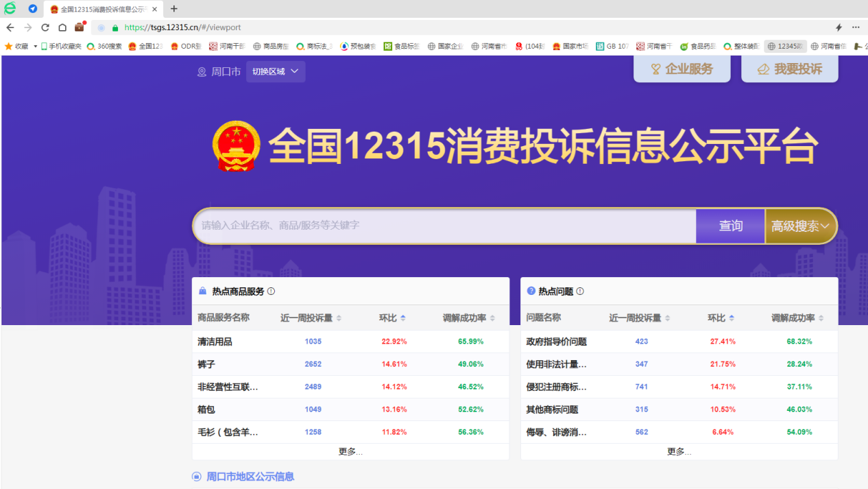
Task: Click the browser reload button
Action: coord(45,27)
